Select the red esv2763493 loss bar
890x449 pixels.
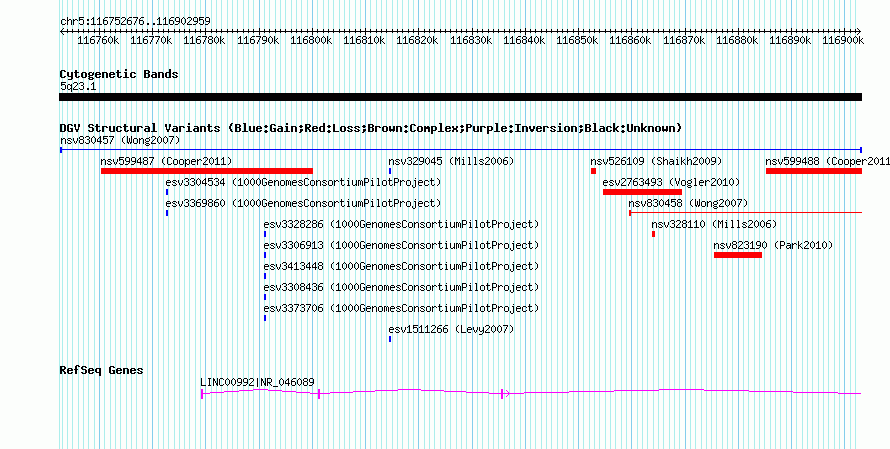(643, 192)
